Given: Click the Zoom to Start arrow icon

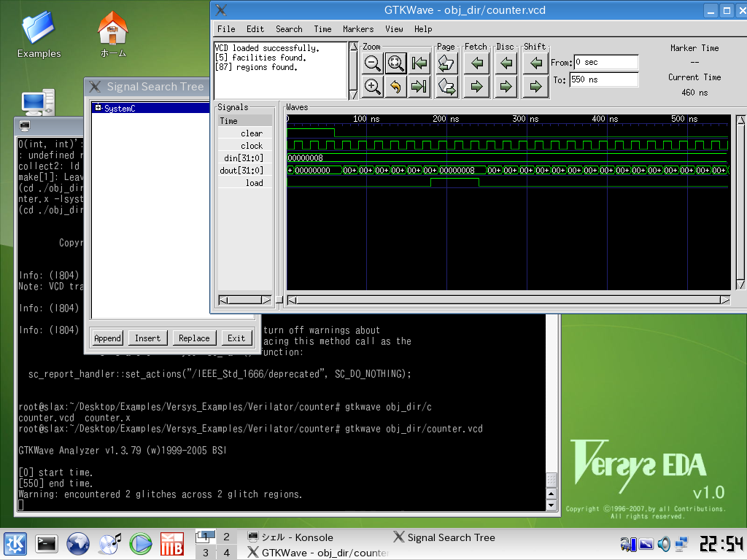Looking at the screenshot, I should click(x=419, y=63).
